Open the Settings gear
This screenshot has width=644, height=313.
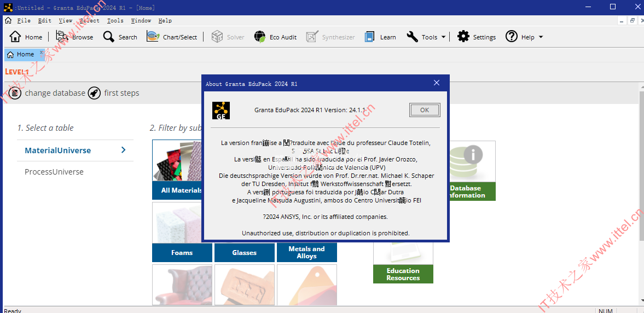tap(463, 37)
